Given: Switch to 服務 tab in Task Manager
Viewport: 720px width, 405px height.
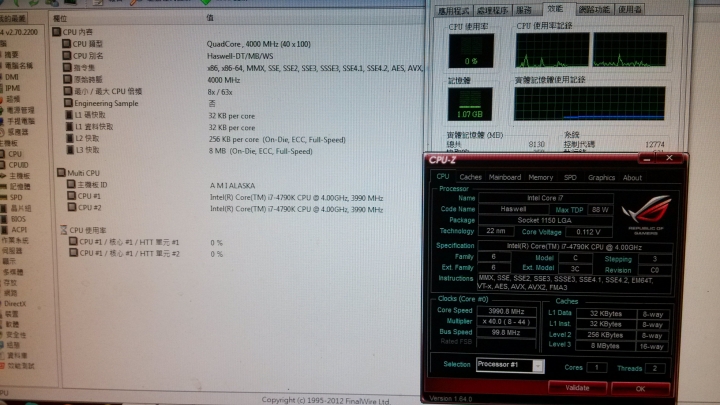Looking at the screenshot, I should (524, 10).
